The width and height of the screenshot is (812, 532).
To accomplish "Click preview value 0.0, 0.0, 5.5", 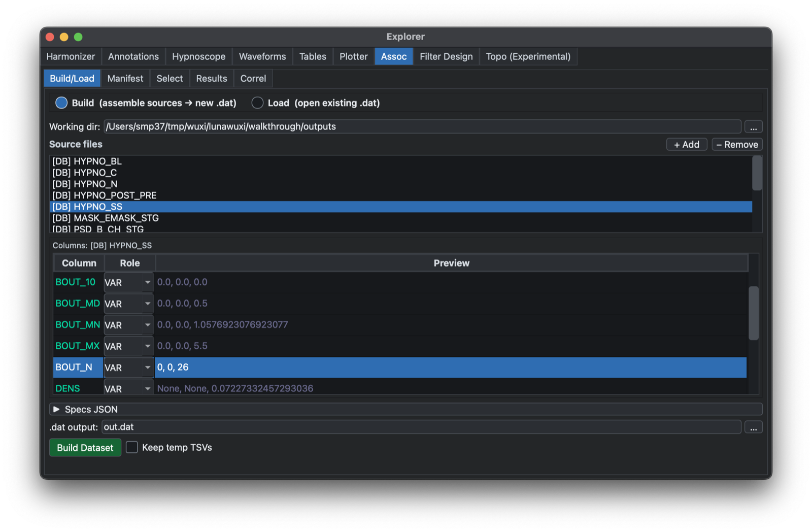I will click(x=182, y=346).
